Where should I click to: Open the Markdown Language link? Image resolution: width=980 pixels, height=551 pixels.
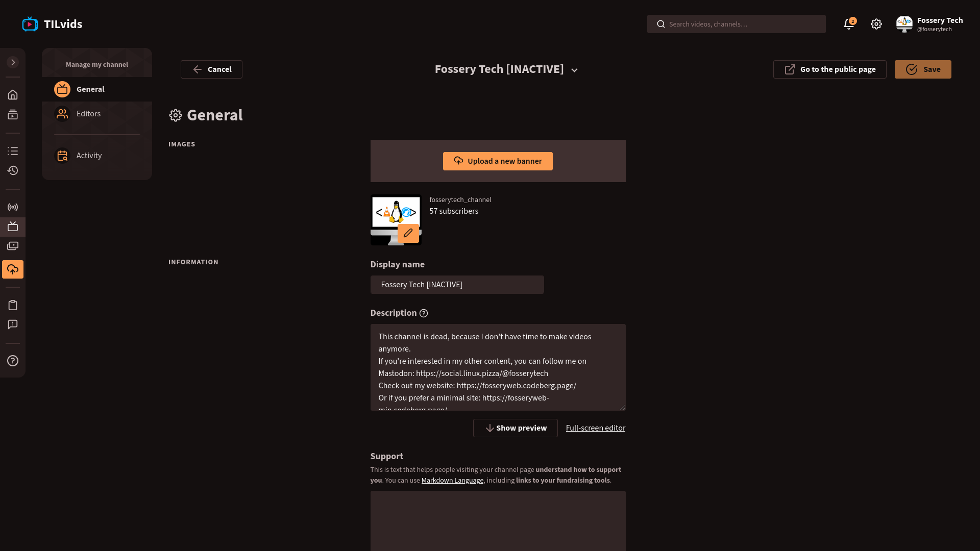tap(452, 481)
